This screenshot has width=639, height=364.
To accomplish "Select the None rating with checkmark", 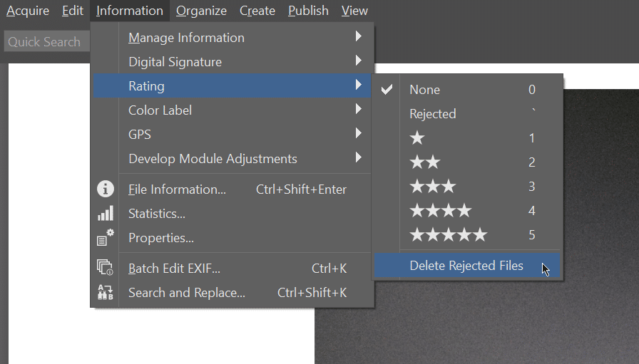I will [x=467, y=90].
